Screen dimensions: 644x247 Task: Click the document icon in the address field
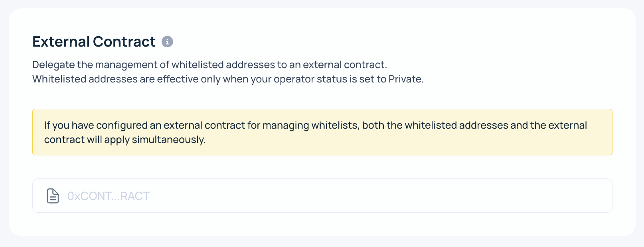pyautogui.click(x=53, y=196)
